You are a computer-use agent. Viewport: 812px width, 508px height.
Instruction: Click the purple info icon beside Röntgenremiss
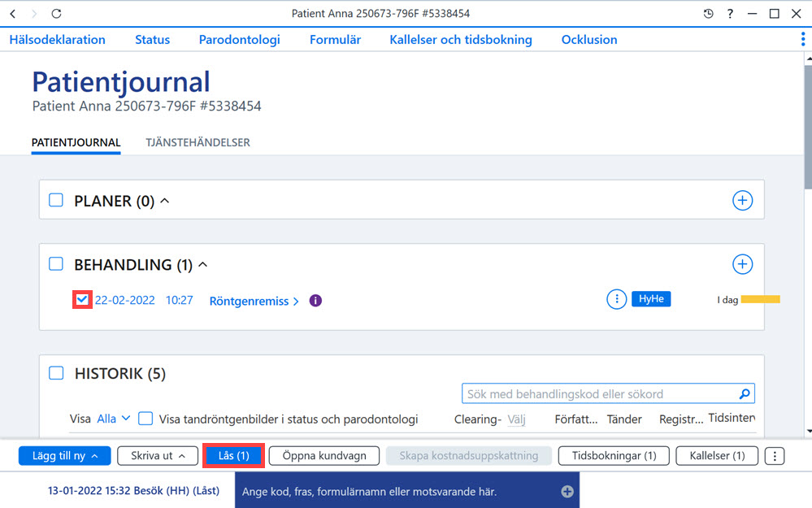pos(315,301)
